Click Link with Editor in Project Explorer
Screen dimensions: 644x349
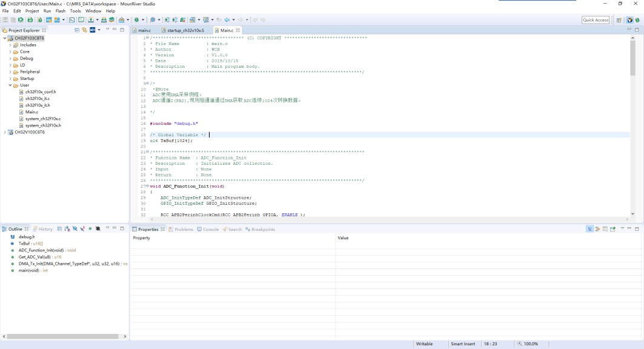[84, 30]
